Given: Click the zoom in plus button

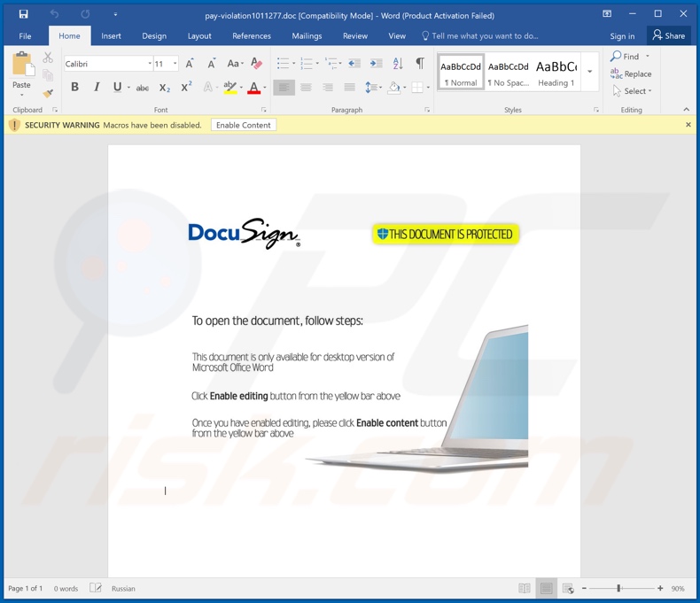Looking at the screenshot, I should [660, 588].
